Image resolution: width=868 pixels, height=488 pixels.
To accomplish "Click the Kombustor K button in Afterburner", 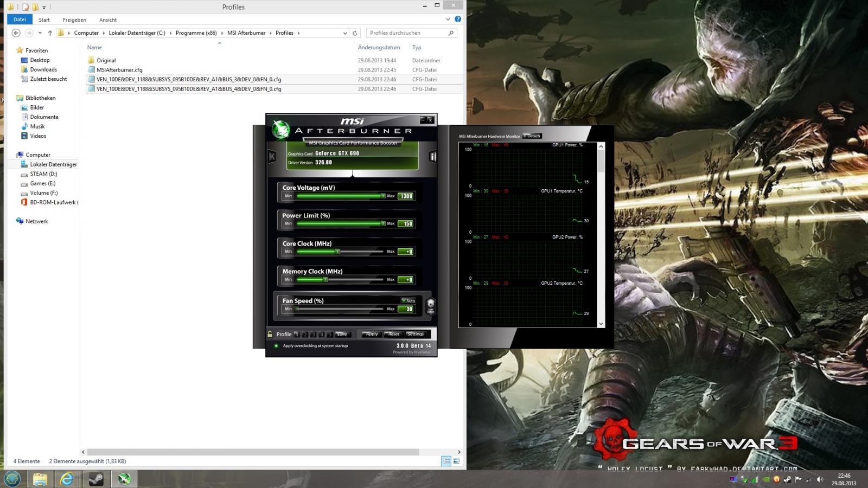I will (272, 156).
